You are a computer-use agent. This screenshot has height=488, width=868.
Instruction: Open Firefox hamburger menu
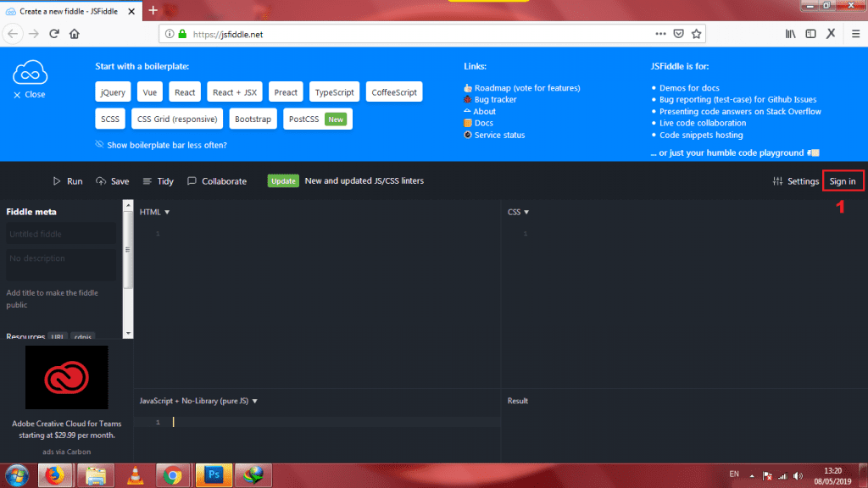(855, 34)
